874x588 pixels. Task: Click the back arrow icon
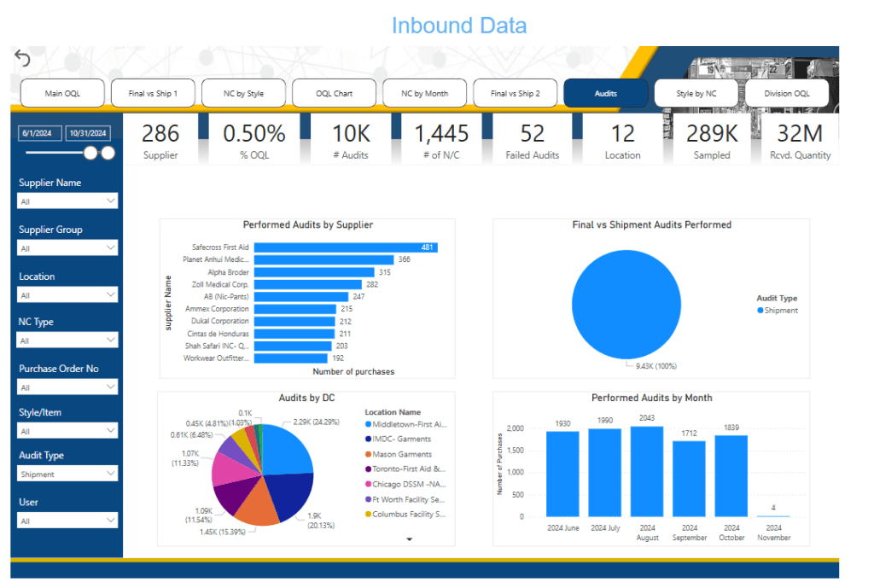pyautogui.click(x=22, y=58)
